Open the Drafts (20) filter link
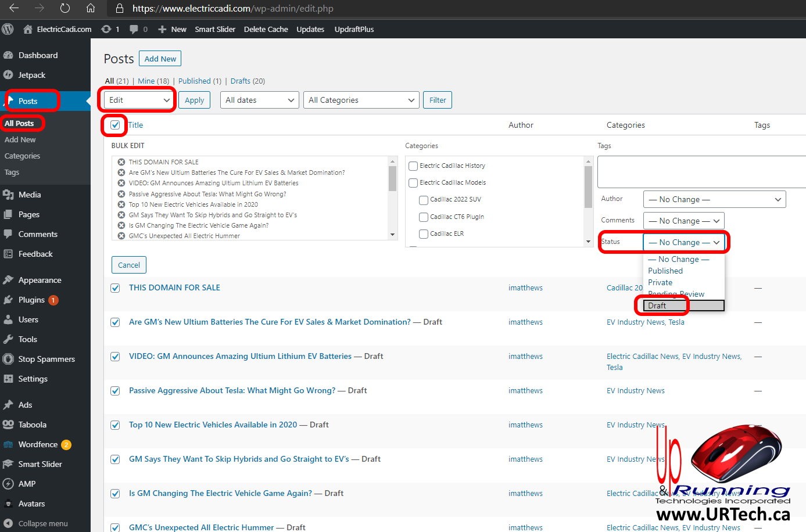 (240, 81)
